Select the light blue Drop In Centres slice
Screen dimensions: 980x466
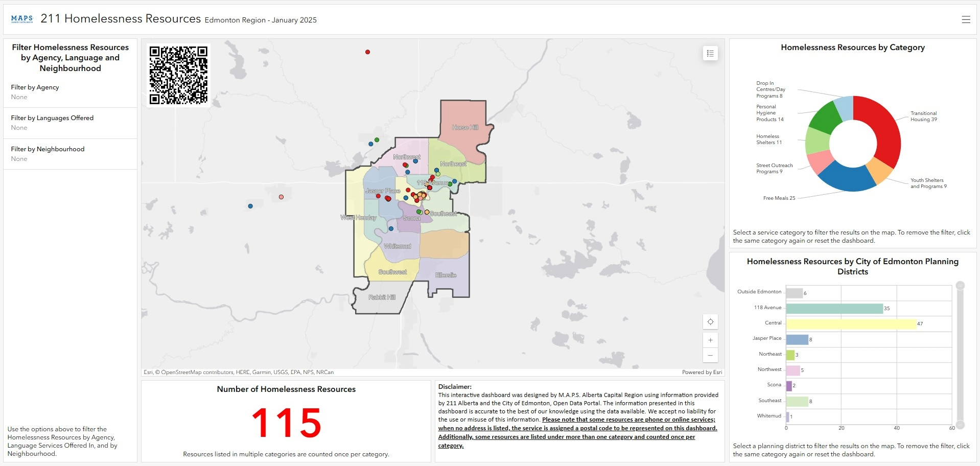click(844, 108)
